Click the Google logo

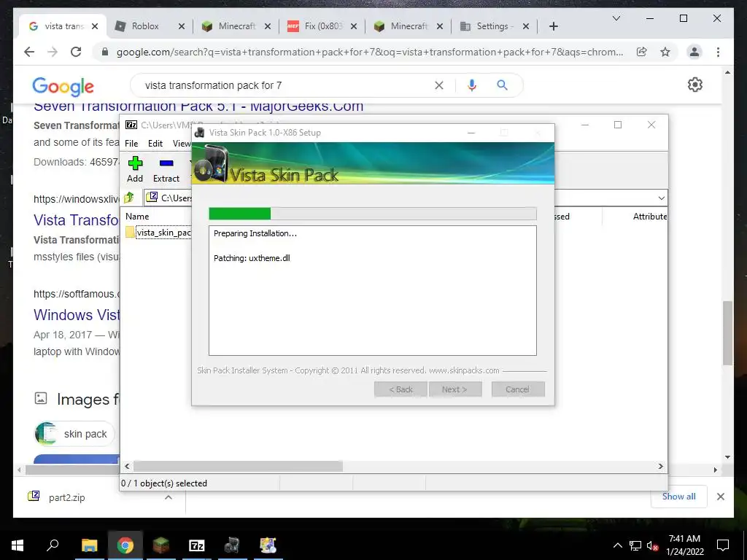[x=63, y=87]
